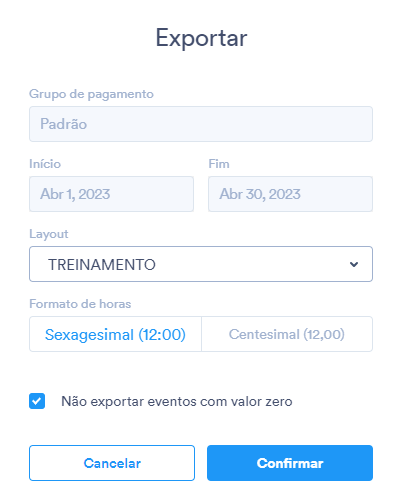Click the Início date field Abr 1, 2023
395x500 pixels.
(111, 194)
